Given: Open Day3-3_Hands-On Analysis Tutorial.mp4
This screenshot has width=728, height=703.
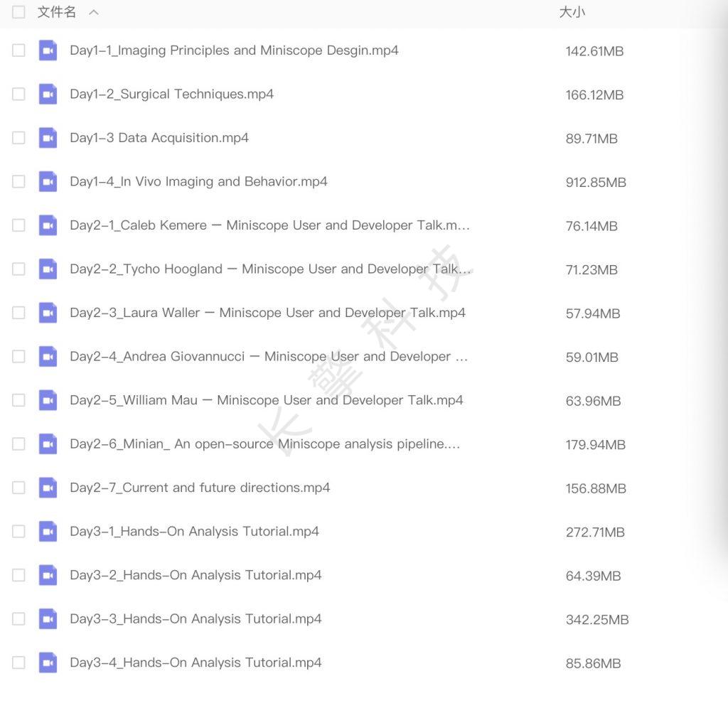Looking at the screenshot, I should pyautogui.click(x=196, y=619).
